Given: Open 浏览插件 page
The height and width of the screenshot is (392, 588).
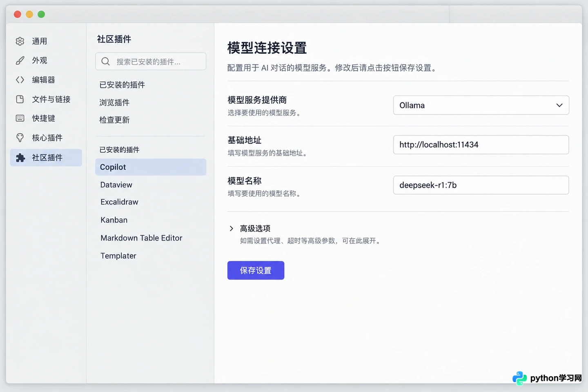Looking at the screenshot, I should (114, 102).
